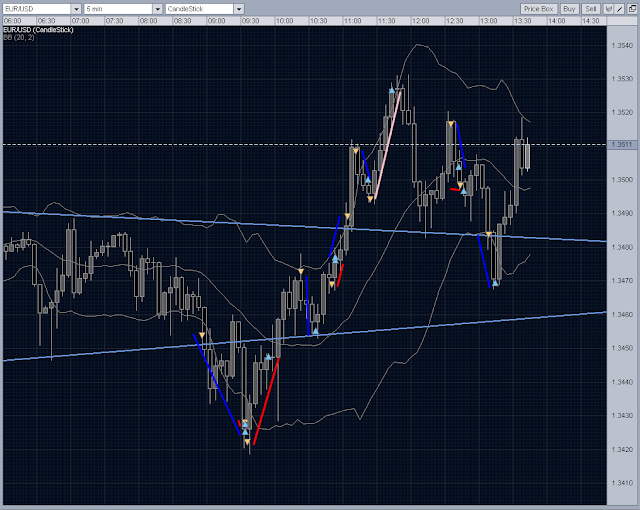This screenshot has height=510, width=640.
Task: Click the 06:00 time axis label
Action: pyautogui.click(x=12, y=21)
